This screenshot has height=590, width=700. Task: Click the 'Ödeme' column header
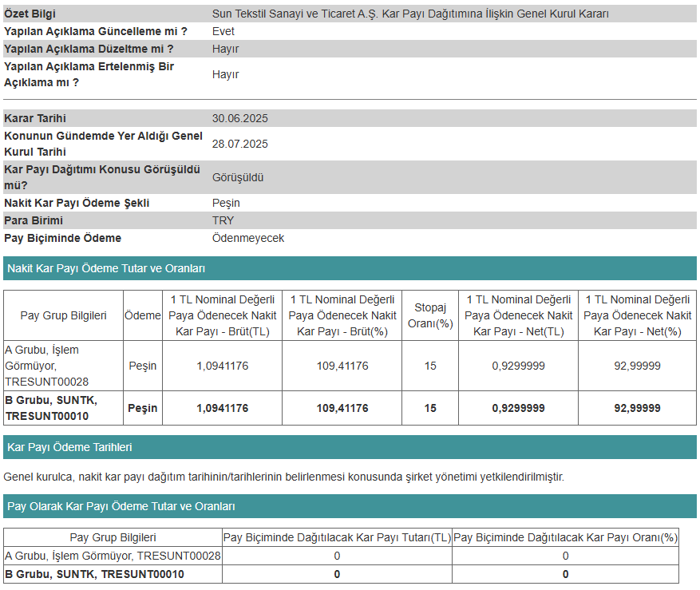point(143,316)
